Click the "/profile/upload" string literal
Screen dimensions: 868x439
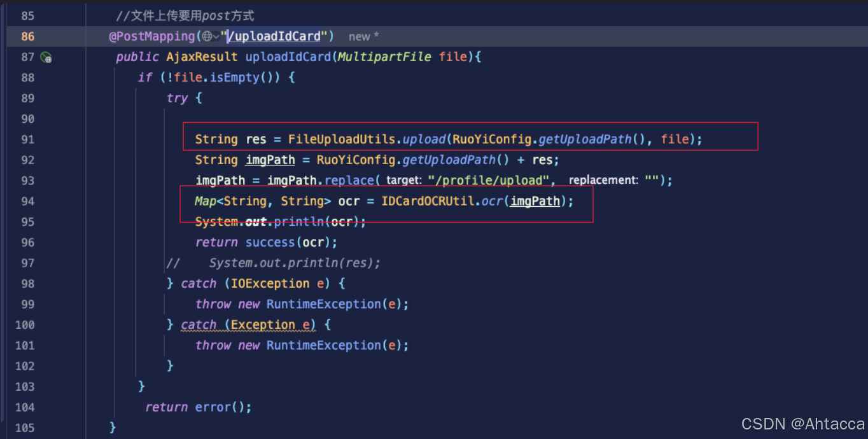point(489,181)
